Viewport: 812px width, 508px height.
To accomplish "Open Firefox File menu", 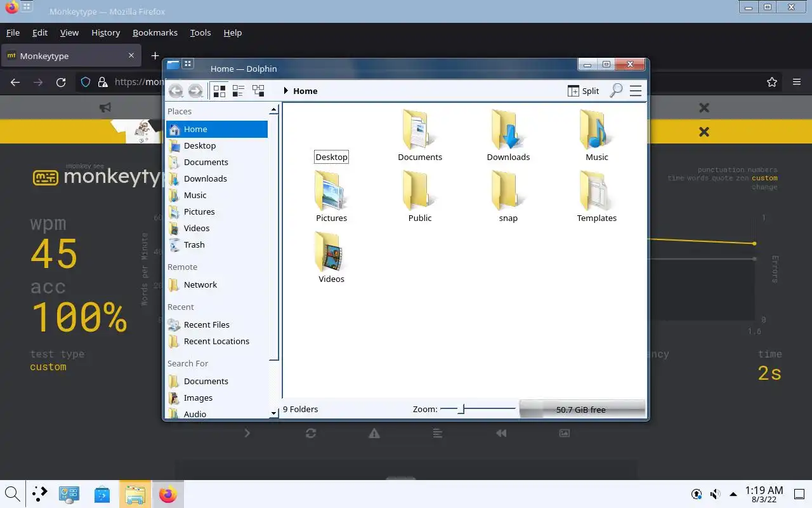I will [x=13, y=32].
